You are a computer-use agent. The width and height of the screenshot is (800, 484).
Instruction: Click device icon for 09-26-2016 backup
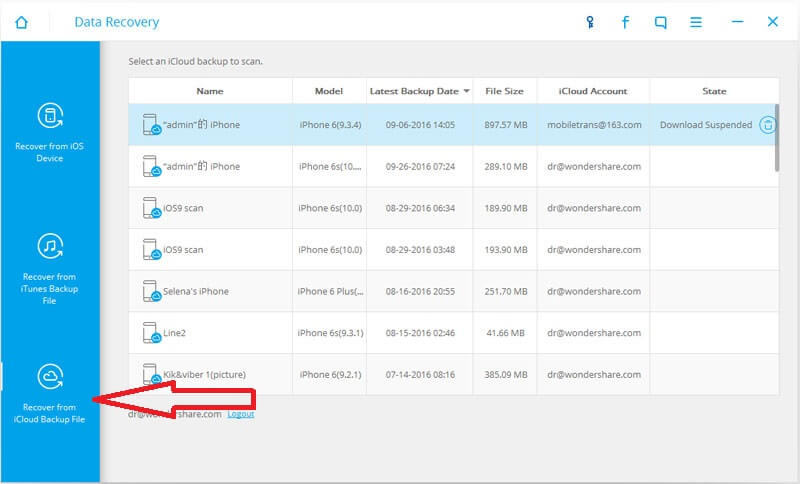click(x=152, y=166)
